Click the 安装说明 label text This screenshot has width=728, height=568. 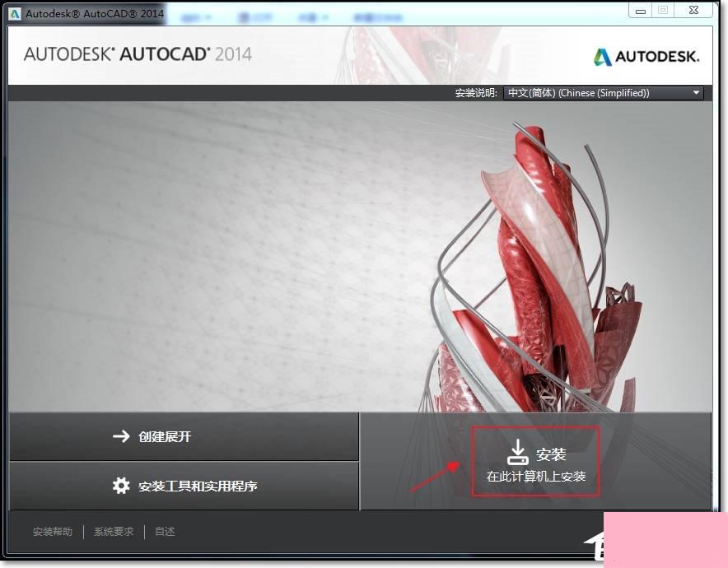pos(476,93)
